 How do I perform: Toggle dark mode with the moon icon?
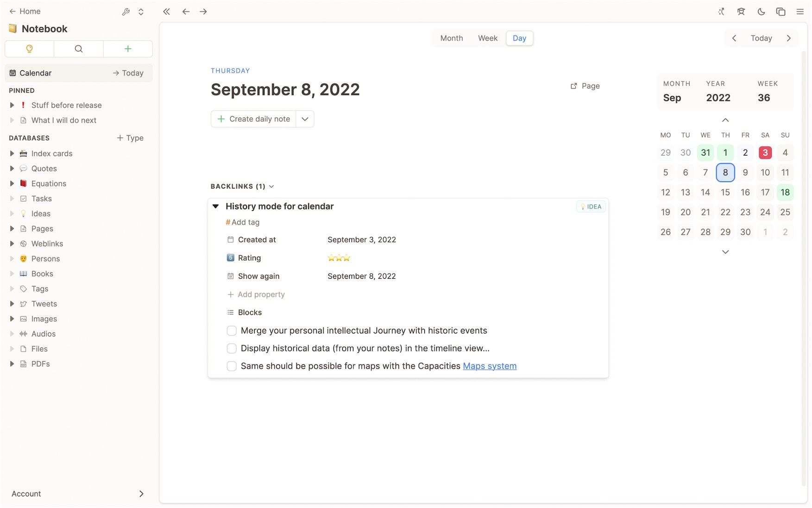tap(761, 11)
